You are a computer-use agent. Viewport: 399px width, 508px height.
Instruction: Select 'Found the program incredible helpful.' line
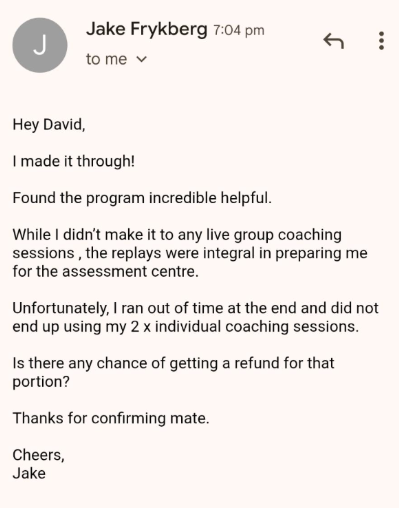pos(142,198)
